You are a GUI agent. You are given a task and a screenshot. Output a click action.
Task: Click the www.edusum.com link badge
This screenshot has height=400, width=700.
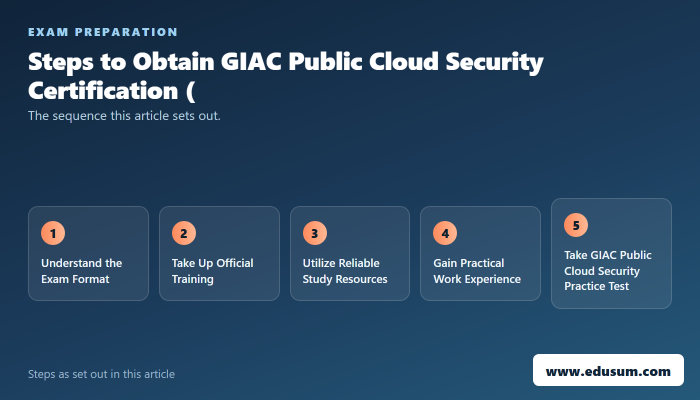[x=608, y=370]
